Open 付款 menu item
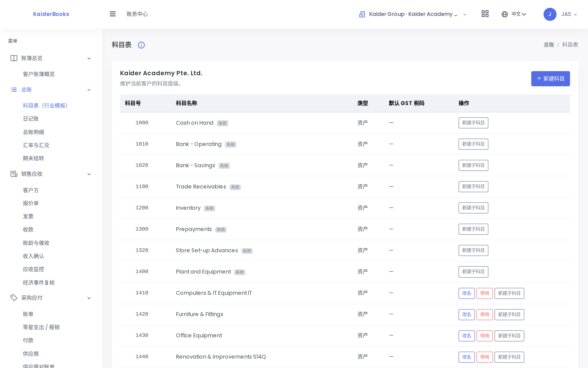This screenshot has height=368, width=588. pyautogui.click(x=28, y=340)
